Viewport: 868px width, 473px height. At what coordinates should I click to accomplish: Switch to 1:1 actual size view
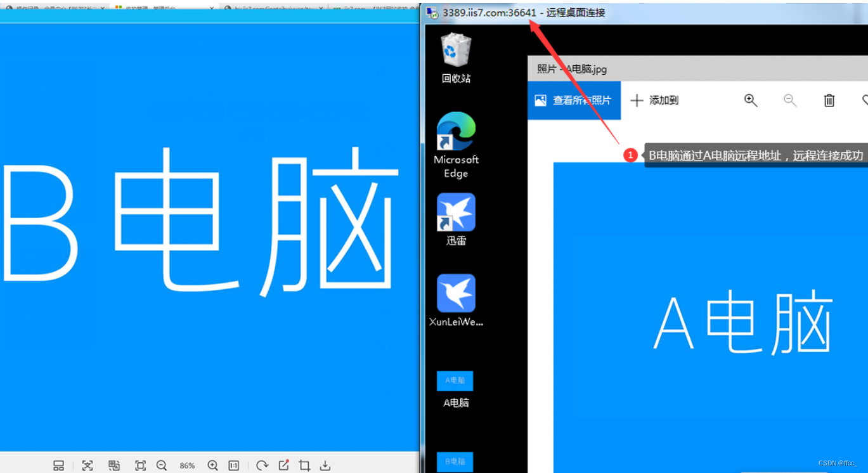pos(234,465)
